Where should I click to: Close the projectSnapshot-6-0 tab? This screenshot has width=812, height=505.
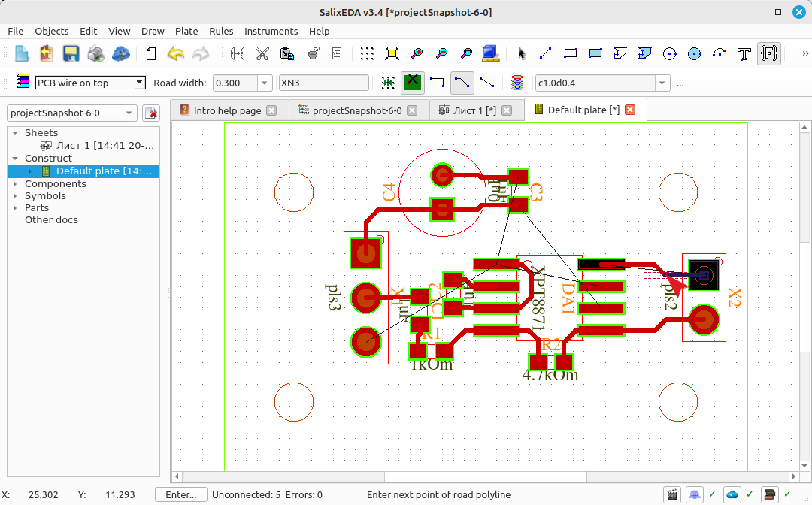412,110
